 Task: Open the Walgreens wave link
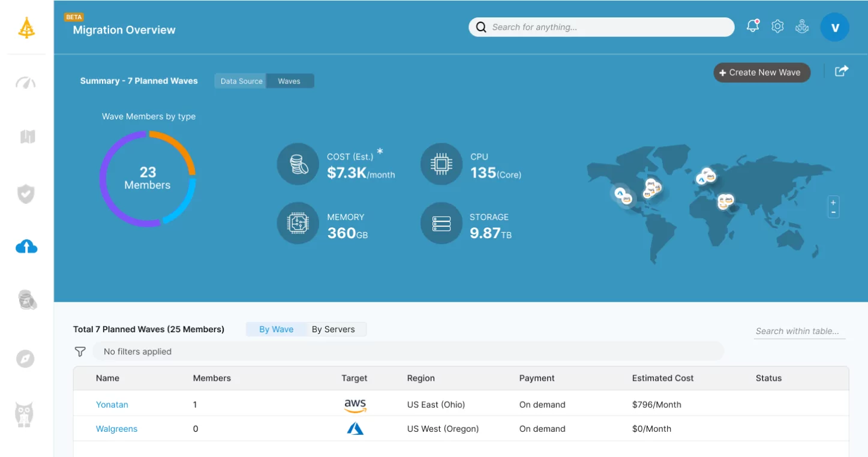(116, 429)
